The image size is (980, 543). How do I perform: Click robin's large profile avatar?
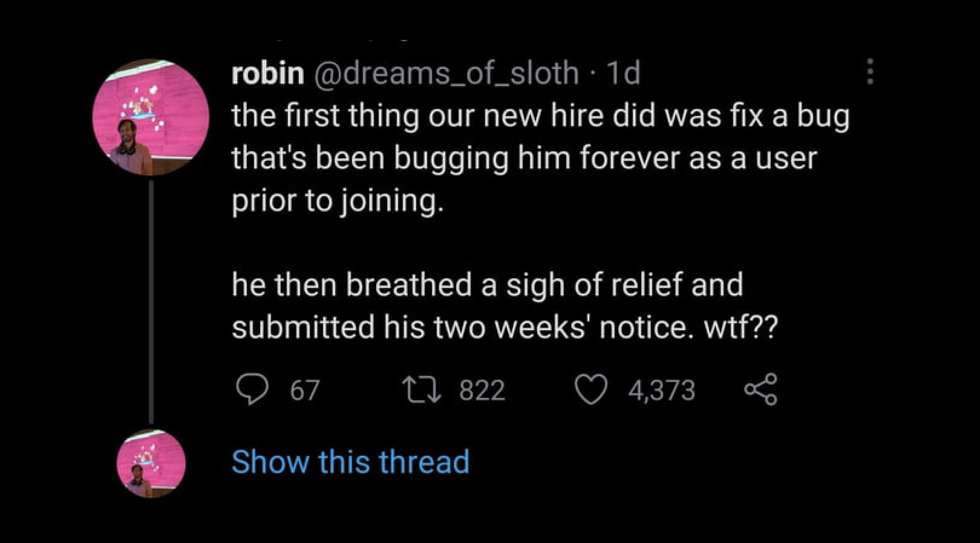(151, 117)
